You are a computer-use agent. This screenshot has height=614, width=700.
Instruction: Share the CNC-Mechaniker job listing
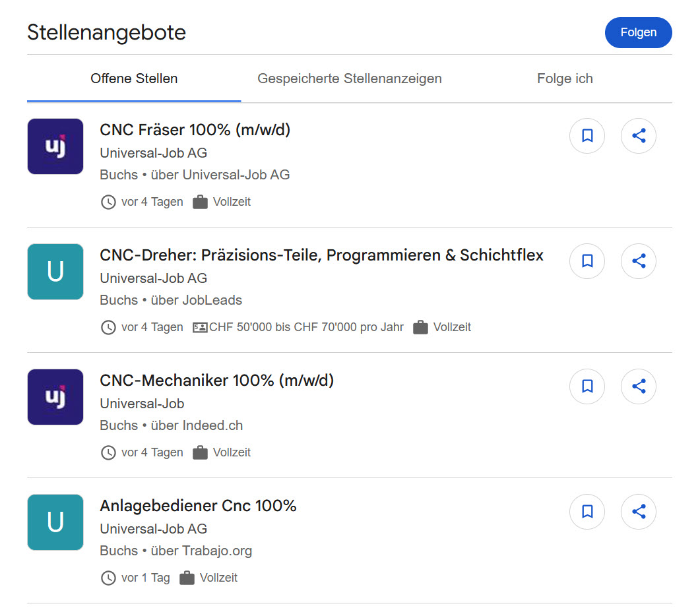(638, 386)
